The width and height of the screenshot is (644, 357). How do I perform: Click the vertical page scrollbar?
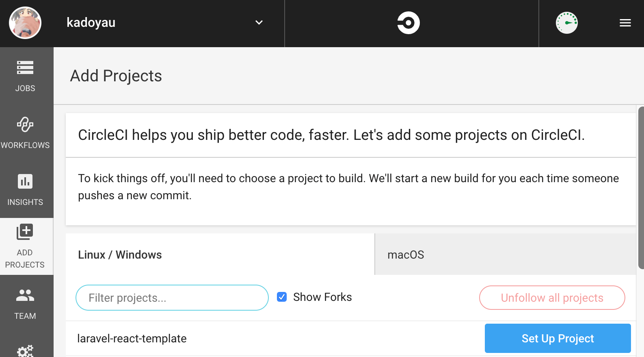point(641,188)
